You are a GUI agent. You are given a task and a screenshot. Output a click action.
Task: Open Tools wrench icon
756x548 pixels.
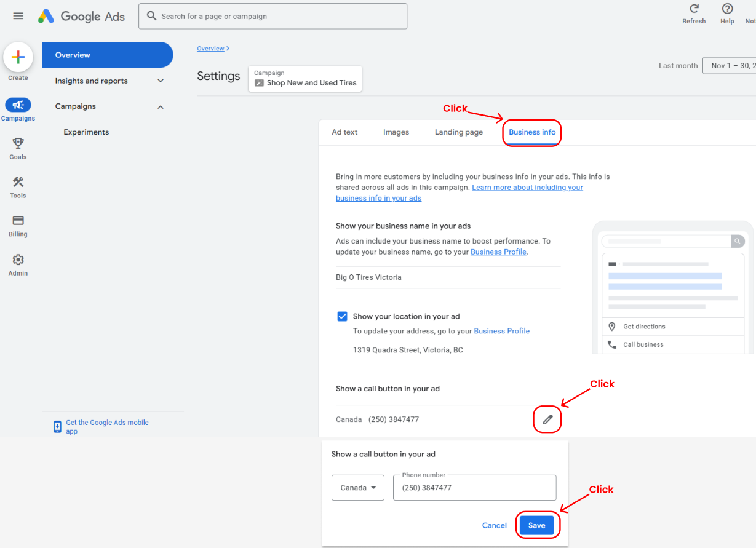tap(18, 182)
